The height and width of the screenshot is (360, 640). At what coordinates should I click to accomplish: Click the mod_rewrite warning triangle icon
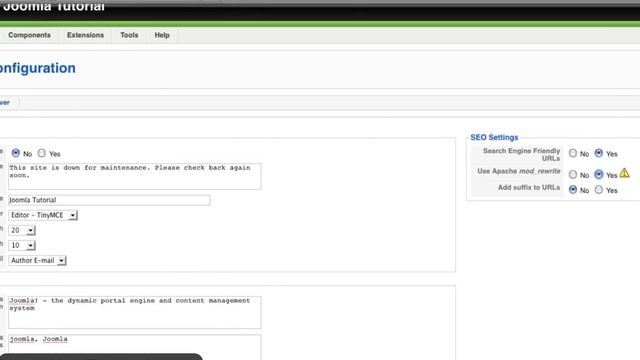pos(624,173)
